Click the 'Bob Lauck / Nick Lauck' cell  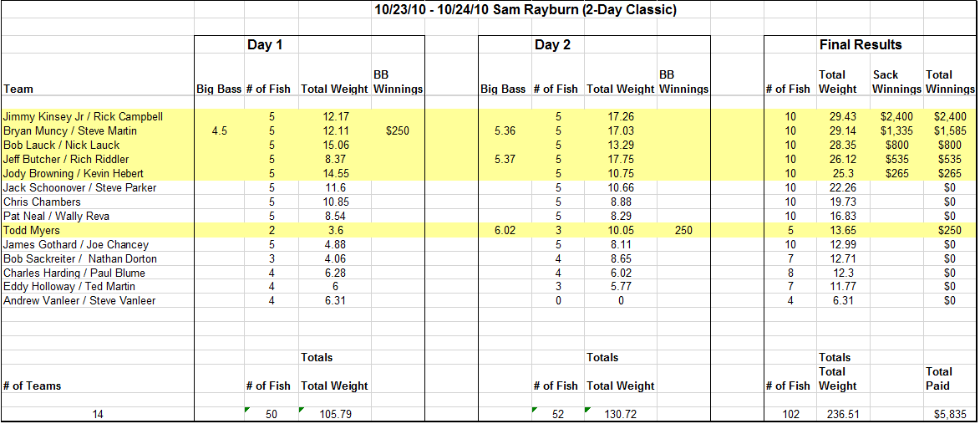click(59, 145)
